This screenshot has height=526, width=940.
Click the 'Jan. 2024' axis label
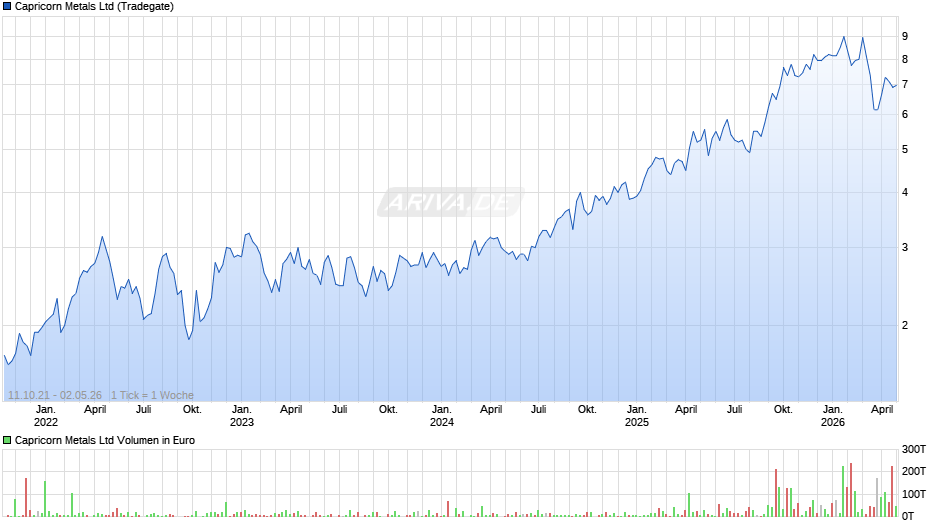(x=442, y=416)
